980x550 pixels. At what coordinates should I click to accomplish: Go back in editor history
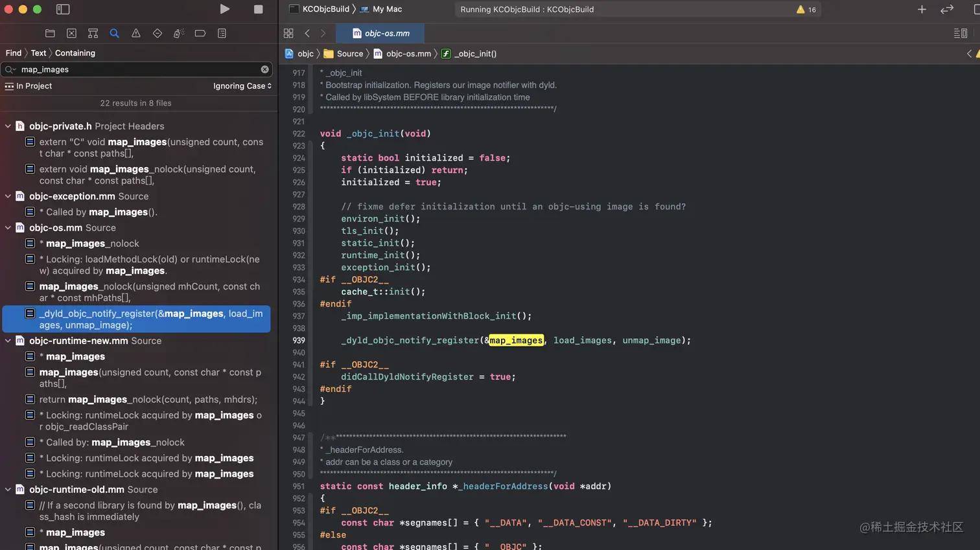click(x=307, y=33)
